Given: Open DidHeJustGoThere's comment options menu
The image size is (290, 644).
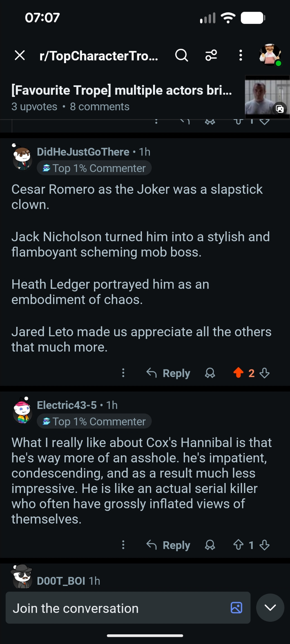Looking at the screenshot, I should [123, 373].
